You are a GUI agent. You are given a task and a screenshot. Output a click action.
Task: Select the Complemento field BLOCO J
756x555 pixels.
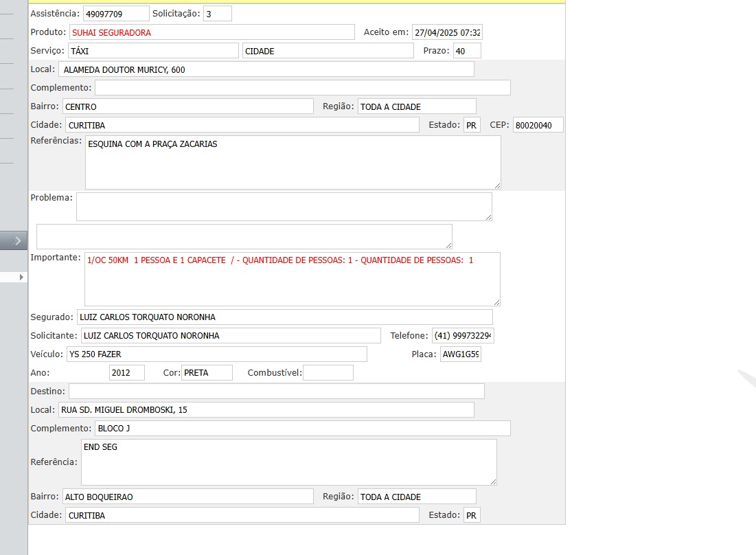302,428
